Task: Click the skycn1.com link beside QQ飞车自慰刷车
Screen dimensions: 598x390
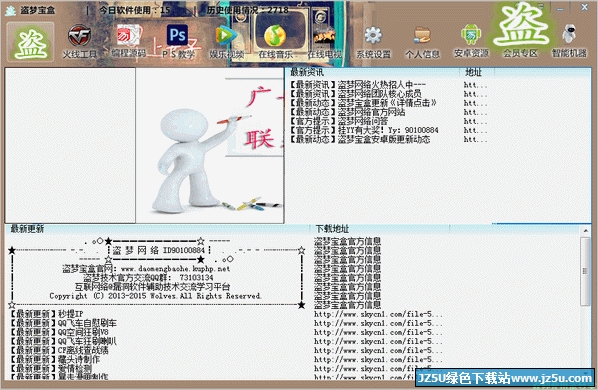Action: [x=378, y=323]
